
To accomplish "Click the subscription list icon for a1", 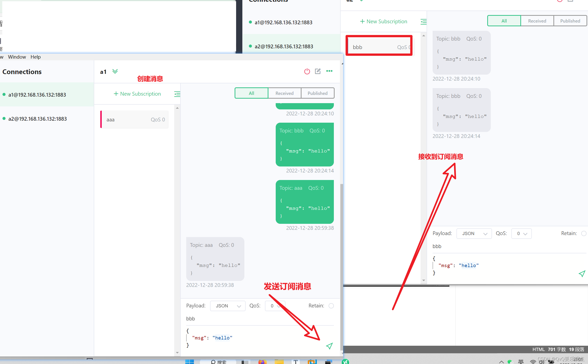I will (x=177, y=94).
